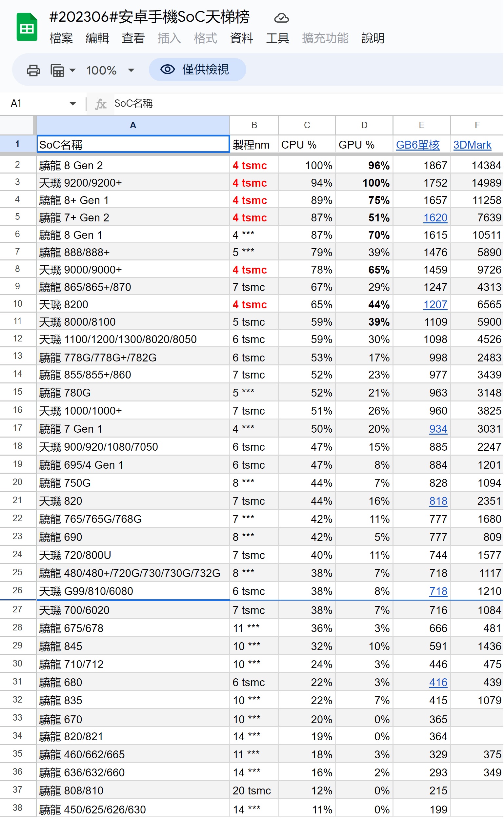Viewport: 504px width, 820px height.
Task: Open the 說明 menu
Action: [x=373, y=38]
